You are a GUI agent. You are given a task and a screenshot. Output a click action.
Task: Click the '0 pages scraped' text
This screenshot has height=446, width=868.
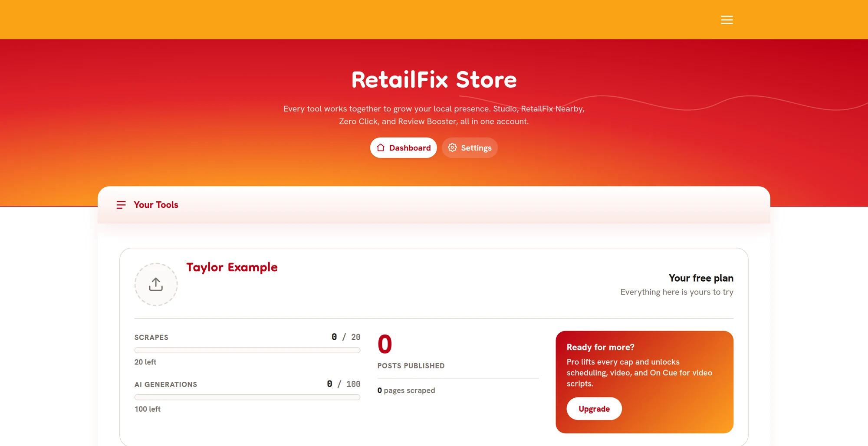coord(406,390)
